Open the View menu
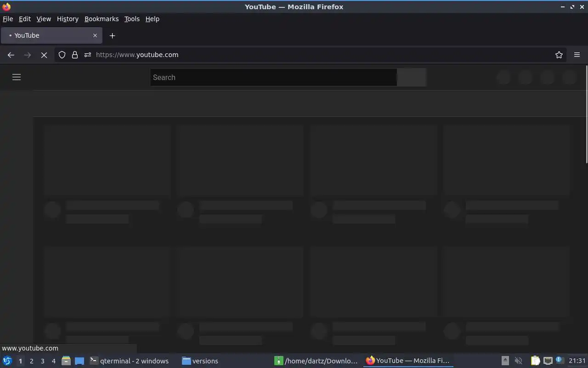This screenshot has height=368, width=588. (44, 19)
